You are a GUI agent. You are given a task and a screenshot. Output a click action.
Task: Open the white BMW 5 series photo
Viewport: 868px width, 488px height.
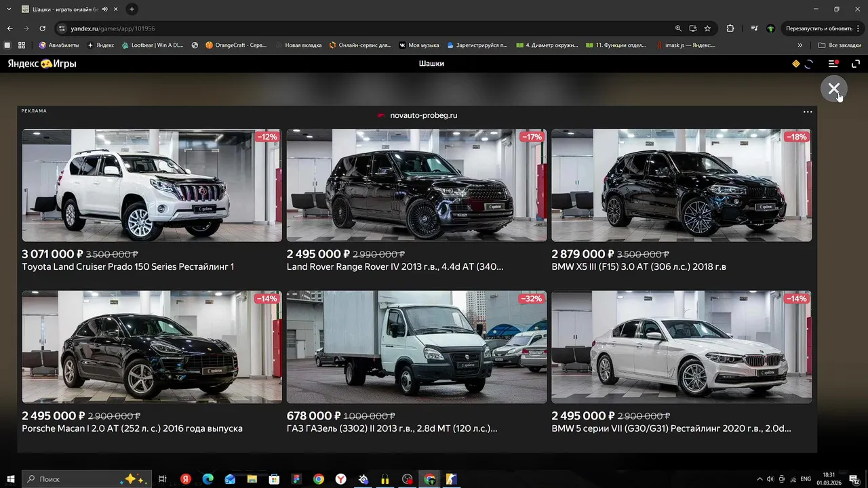[682, 347]
